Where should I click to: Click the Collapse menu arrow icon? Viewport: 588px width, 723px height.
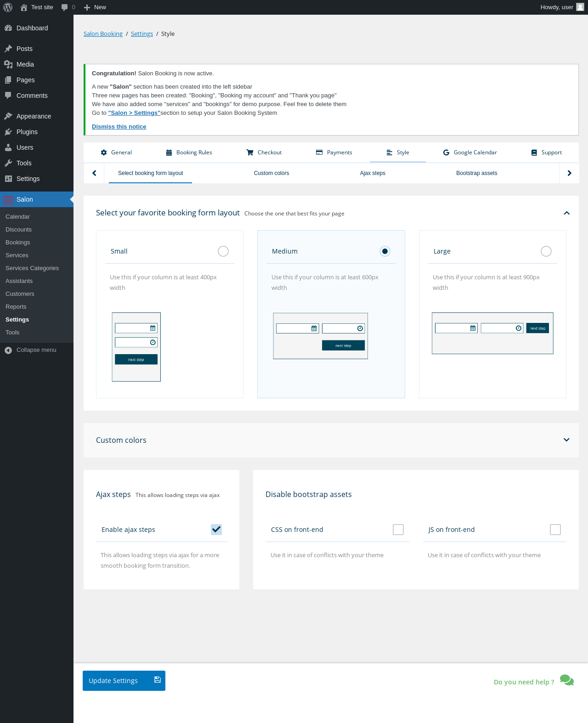(x=8, y=350)
